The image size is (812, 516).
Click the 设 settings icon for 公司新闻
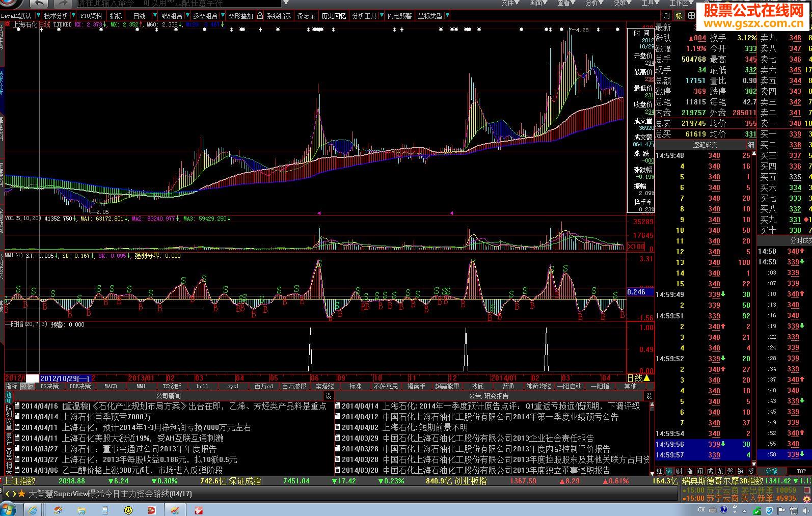tap(329, 396)
